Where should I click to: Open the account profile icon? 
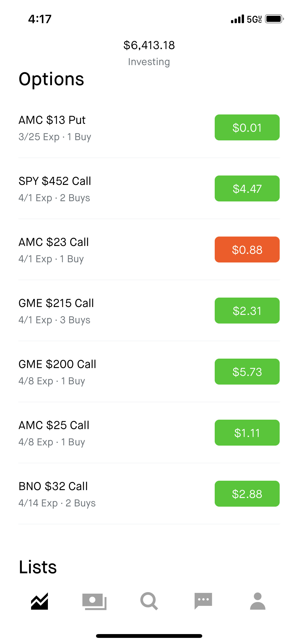click(258, 601)
